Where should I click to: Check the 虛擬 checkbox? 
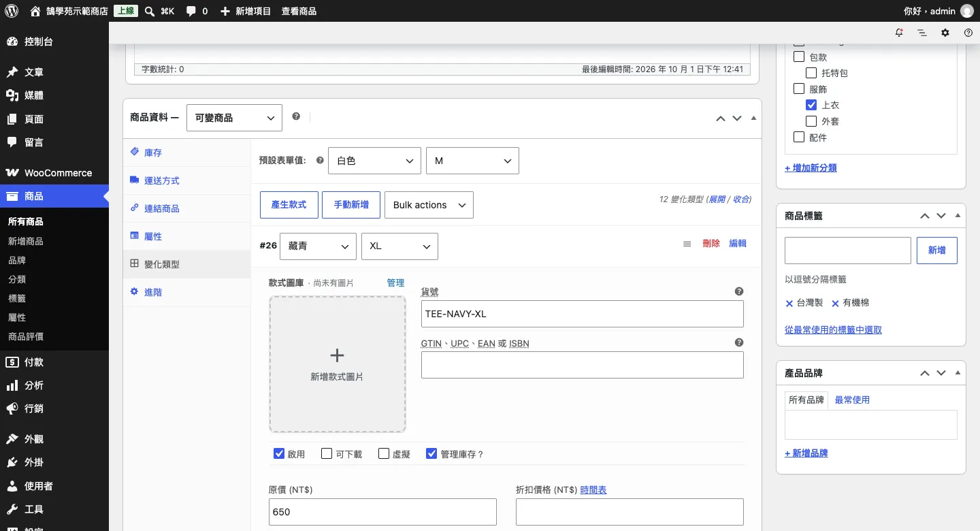pos(384,453)
